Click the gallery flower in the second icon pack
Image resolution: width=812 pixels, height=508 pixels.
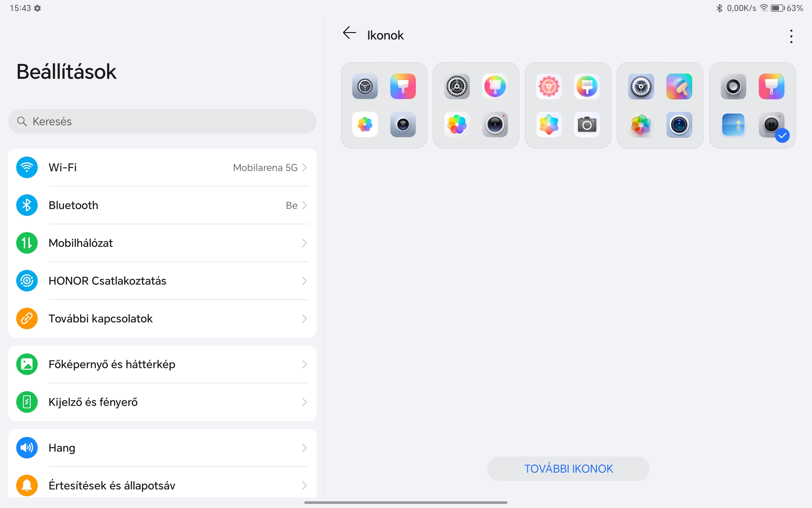click(x=457, y=125)
